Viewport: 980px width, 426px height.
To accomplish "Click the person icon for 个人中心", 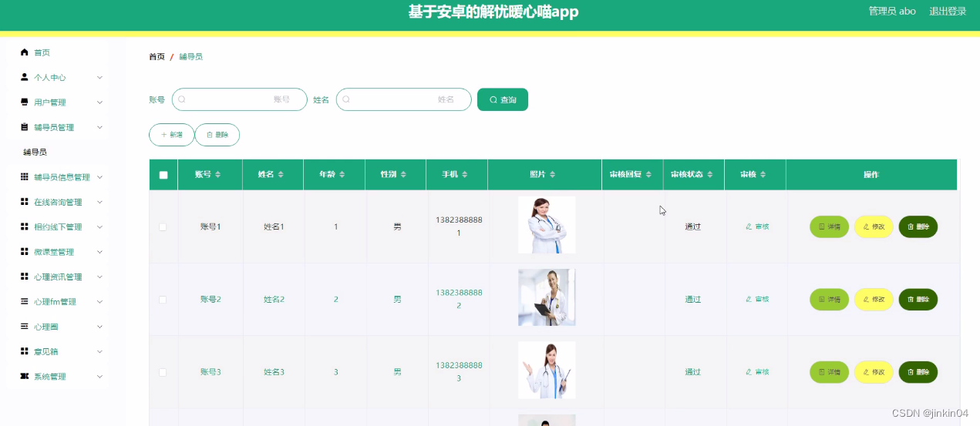I will pos(25,77).
